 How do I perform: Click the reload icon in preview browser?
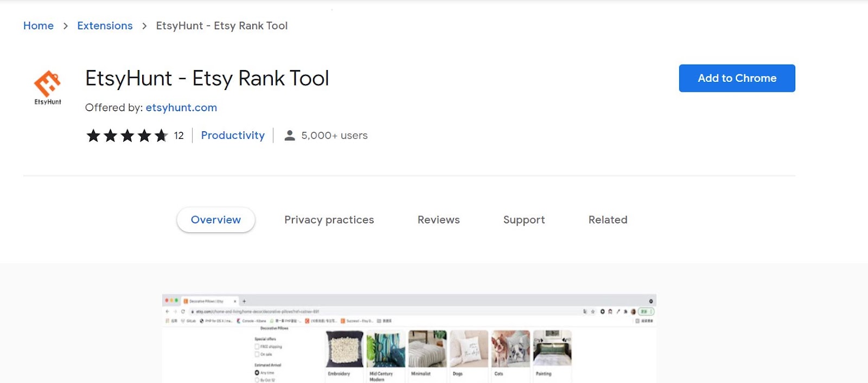[x=183, y=311]
